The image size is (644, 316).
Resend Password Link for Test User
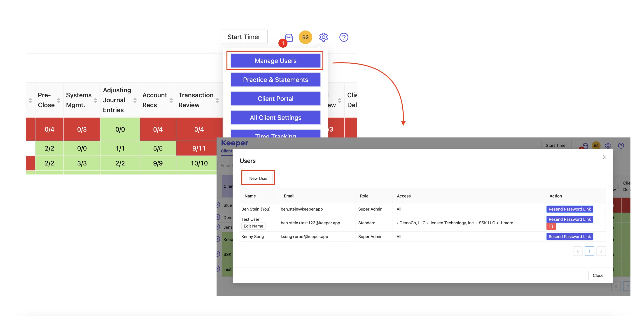pyautogui.click(x=569, y=219)
